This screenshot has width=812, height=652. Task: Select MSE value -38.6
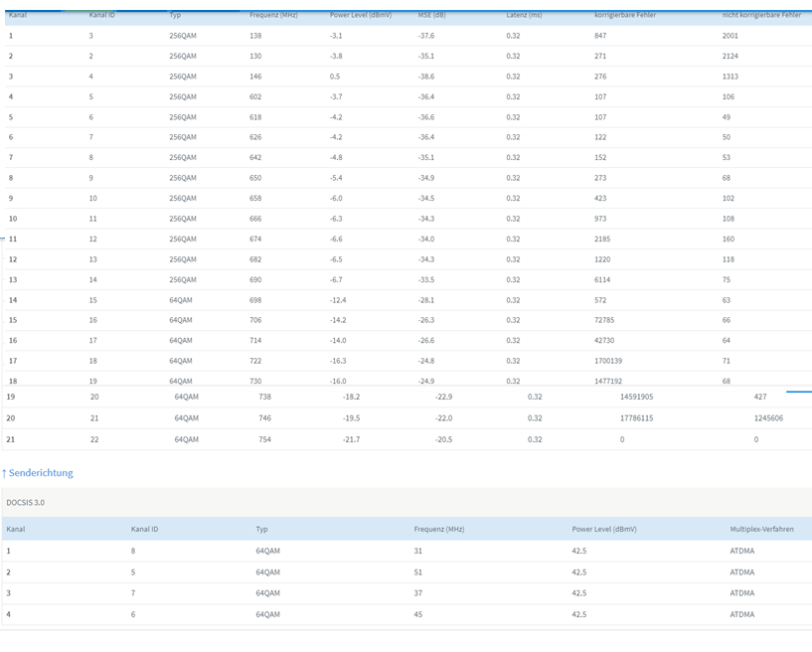coord(426,77)
